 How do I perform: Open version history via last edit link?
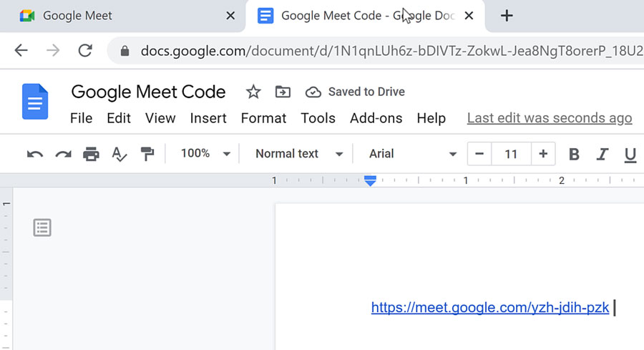coord(549,118)
